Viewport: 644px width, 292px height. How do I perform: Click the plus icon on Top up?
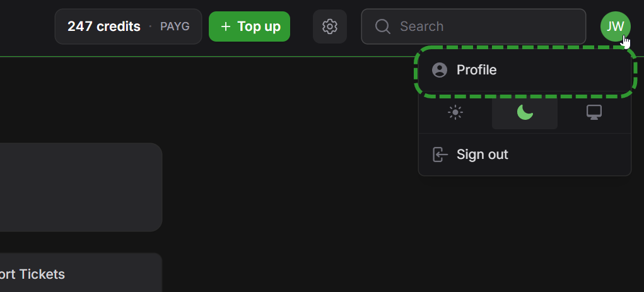pyautogui.click(x=225, y=26)
